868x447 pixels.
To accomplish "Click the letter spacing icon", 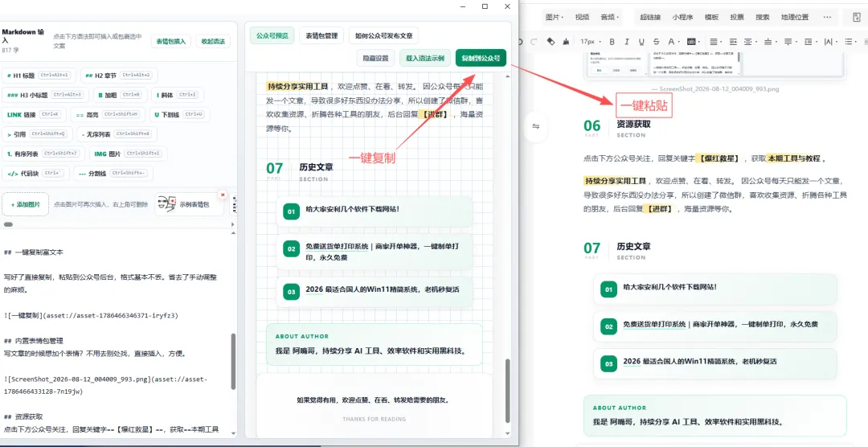I will [828, 42].
